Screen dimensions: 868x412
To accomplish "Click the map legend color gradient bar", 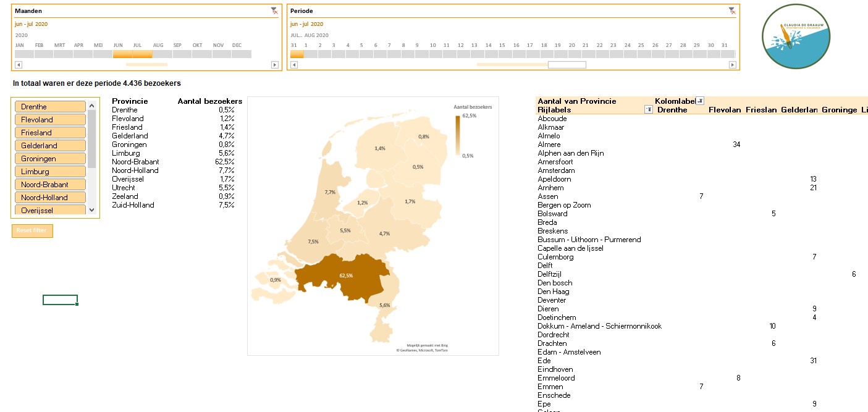I will (x=457, y=134).
